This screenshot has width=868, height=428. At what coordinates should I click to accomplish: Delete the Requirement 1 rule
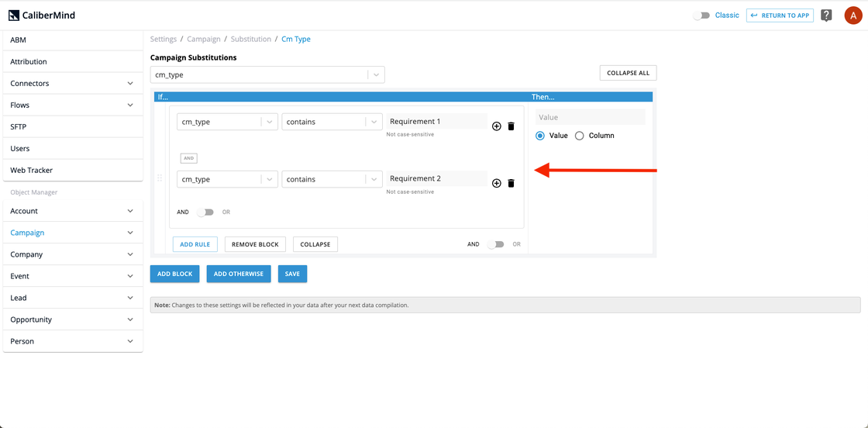[511, 126]
